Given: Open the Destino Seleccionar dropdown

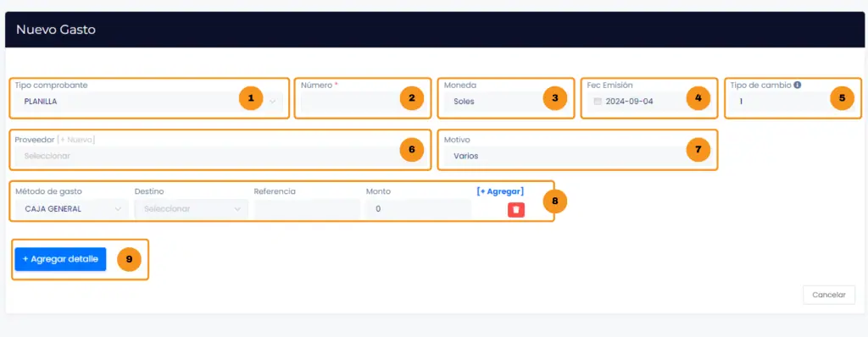Looking at the screenshot, I should [x=191, y=209].
